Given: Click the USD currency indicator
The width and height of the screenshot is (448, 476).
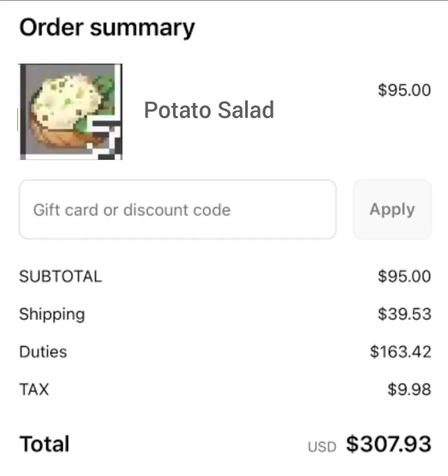Looking at the screenshot, I should [322, 447].
